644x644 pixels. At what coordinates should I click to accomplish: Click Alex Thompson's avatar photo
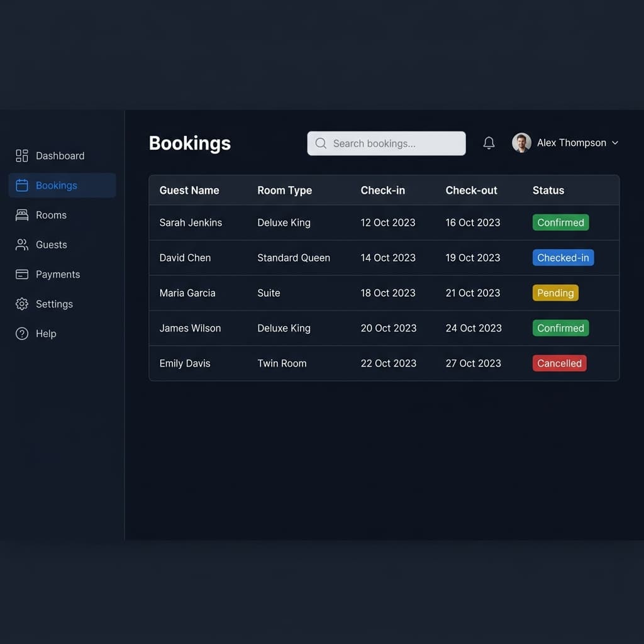pyautogui.click(x=521, y=143)
